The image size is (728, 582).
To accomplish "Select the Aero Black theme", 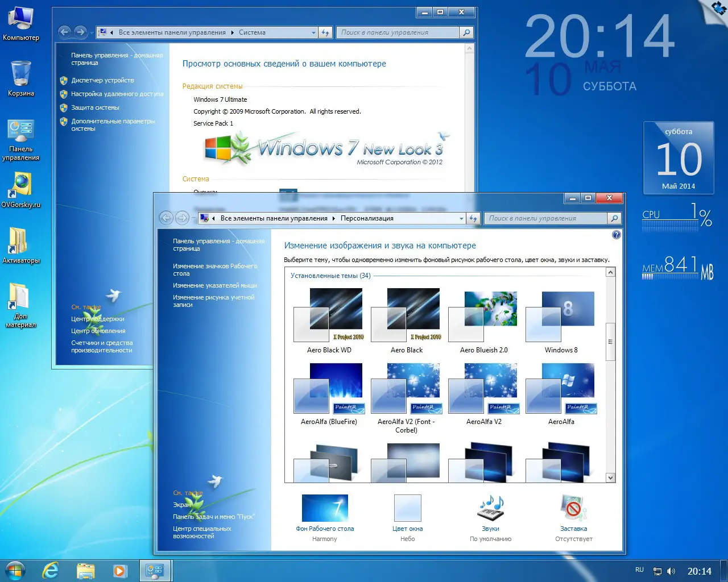I will (x=406, y=321).
